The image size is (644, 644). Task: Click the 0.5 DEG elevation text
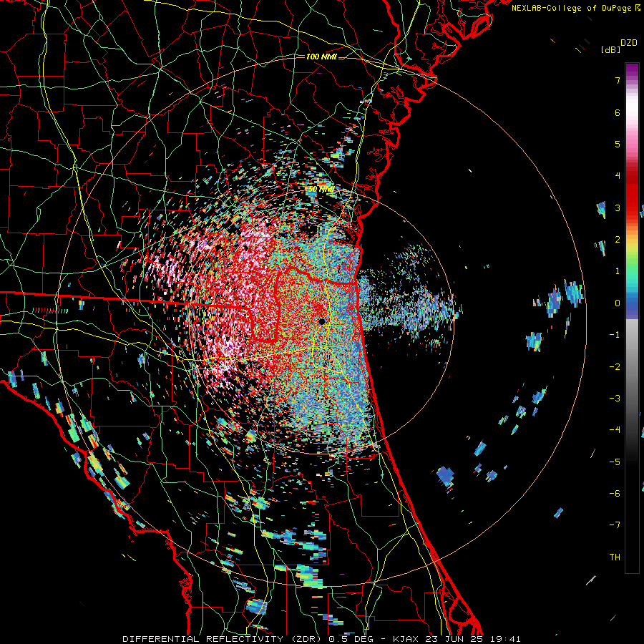[x=351, y=639]
